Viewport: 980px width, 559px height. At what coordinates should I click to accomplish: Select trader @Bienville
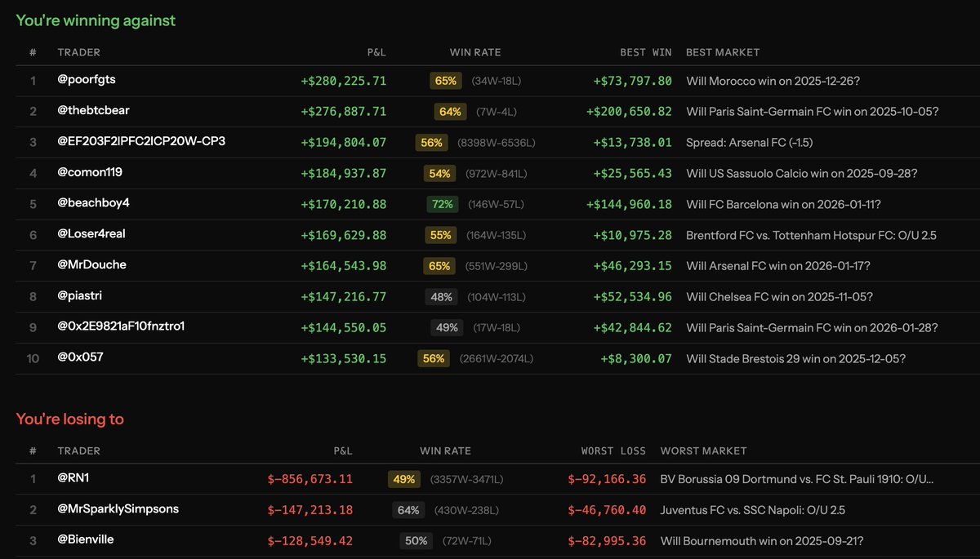87,540
